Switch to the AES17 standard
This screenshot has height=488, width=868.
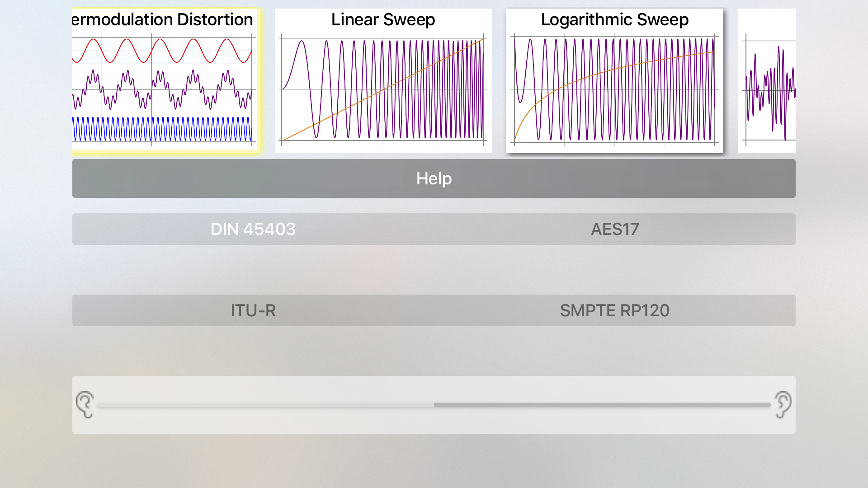tap(615, 229)
